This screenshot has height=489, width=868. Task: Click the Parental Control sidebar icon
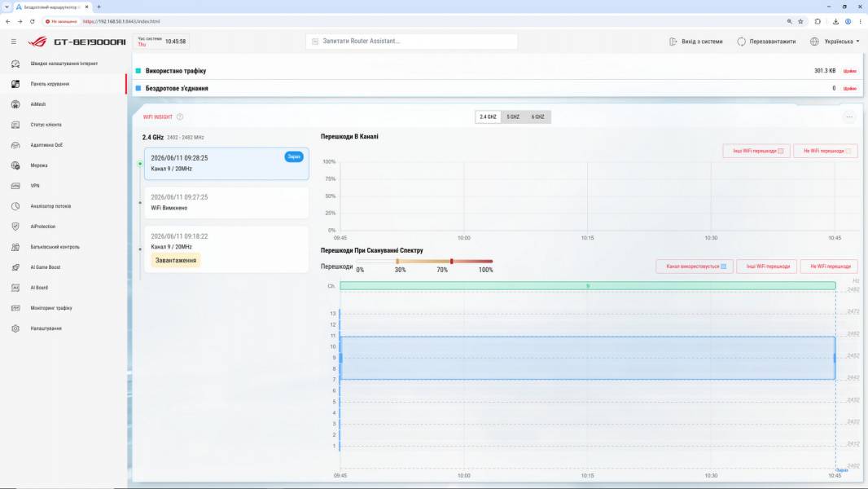[15, 247]
